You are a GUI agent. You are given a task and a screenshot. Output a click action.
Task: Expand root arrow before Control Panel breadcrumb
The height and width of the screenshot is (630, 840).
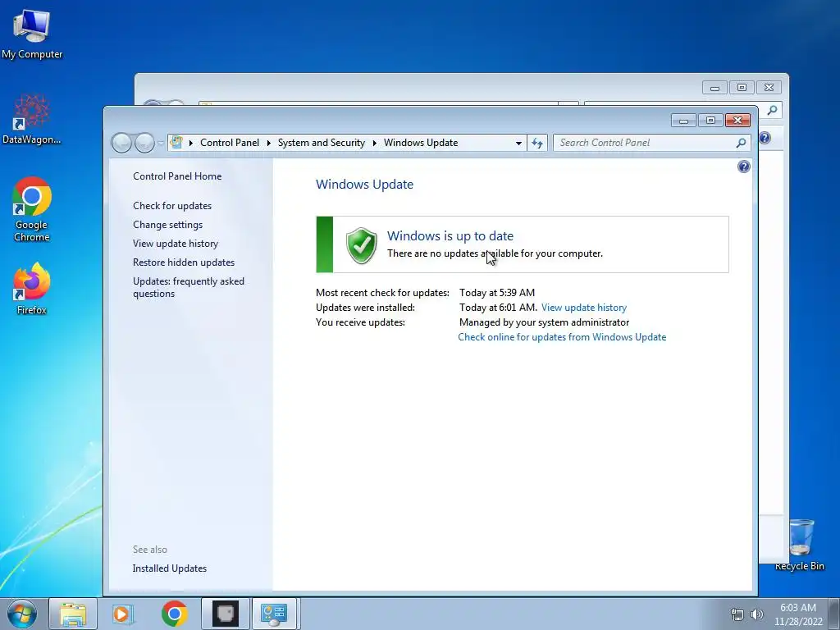pos(190,143)
